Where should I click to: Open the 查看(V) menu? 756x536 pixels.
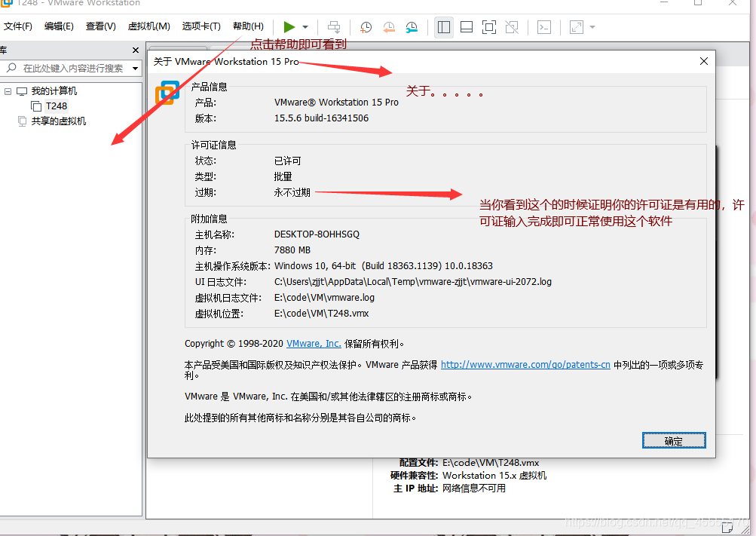click(x=101, y=26)
